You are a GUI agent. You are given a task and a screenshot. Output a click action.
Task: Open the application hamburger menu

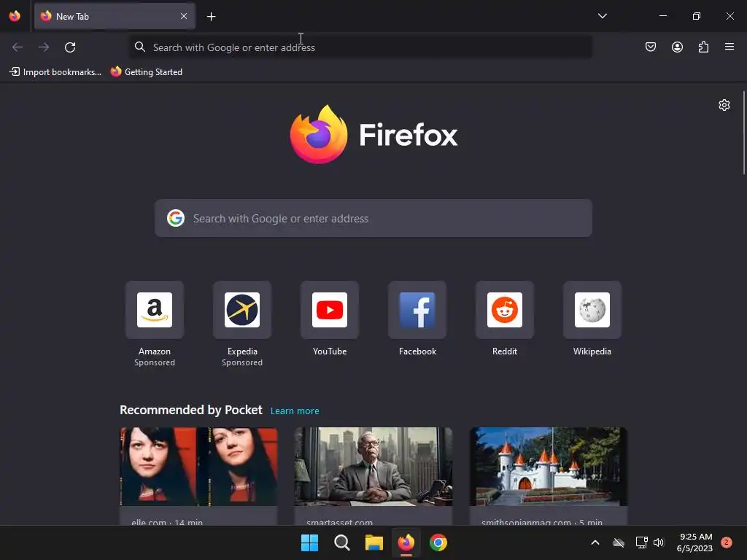click(x=729, y=47)
